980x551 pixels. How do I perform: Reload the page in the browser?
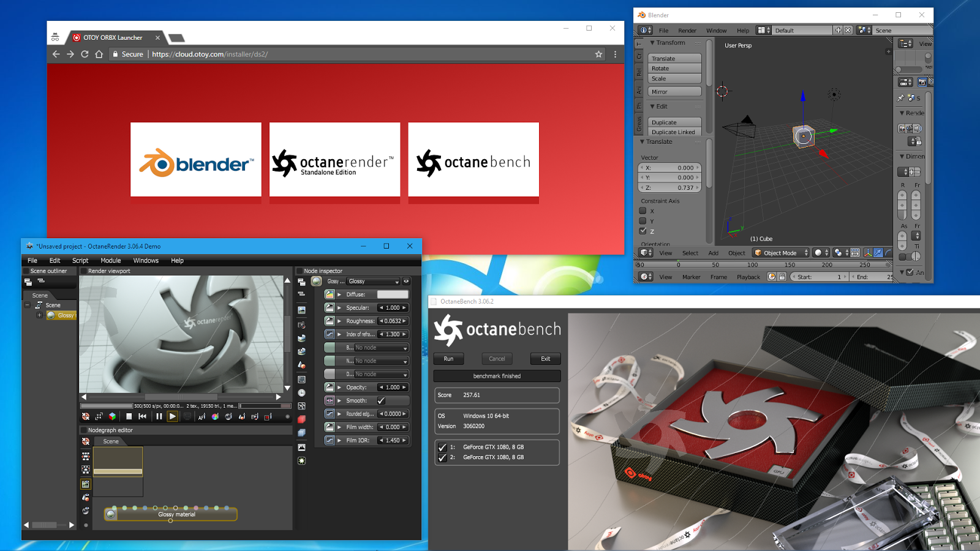click(x=85, y=54)
